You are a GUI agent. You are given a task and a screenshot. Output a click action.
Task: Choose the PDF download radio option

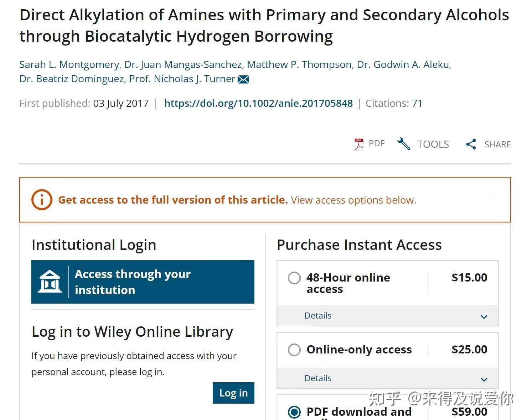tap(294, 412)
